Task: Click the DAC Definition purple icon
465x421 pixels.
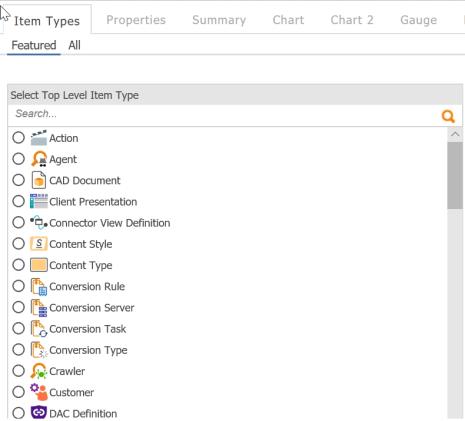Action: click(39, 413)
